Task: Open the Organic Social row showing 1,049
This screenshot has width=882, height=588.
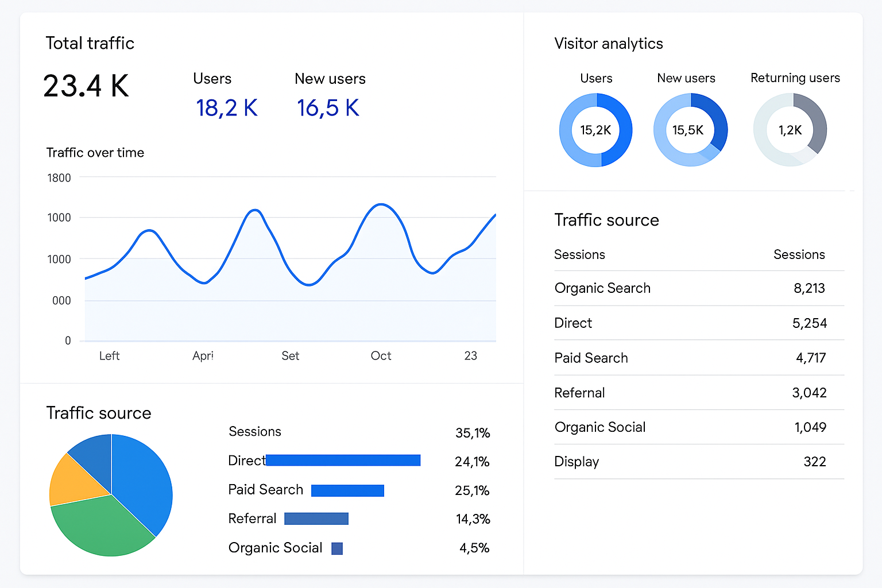Action: click(698, 427)
